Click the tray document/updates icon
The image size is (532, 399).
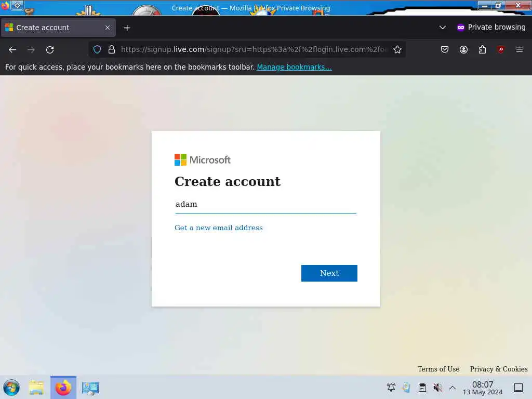[x=406, y=388]
